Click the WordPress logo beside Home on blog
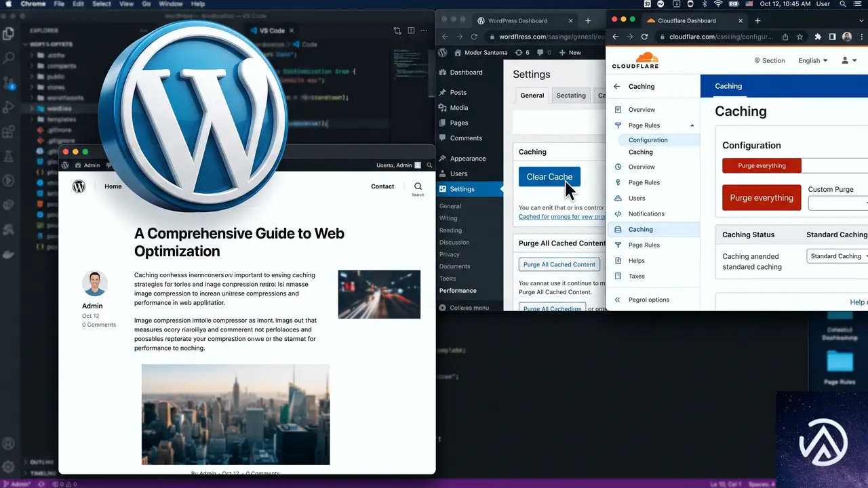This screenshot has width=868, height=488. click(79, 186)
